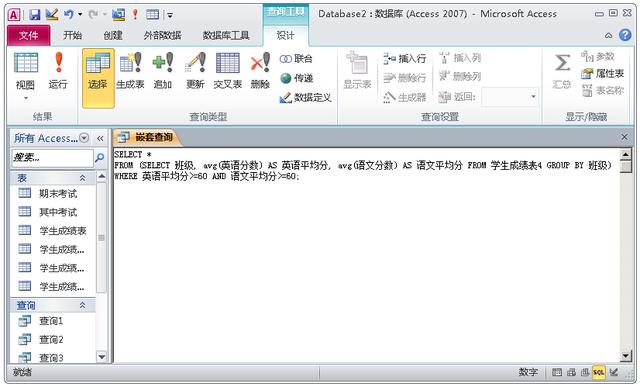This screenshot has width=640, height=387.
Task: Minimize the ribbon with the caret icon
Action: (609, 36)
